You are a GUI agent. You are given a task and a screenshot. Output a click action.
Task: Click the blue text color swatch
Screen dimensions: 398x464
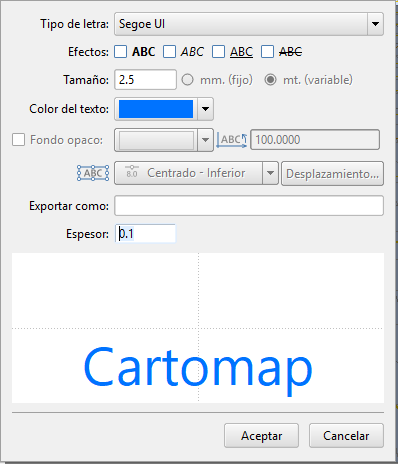(x=156, y=109)
